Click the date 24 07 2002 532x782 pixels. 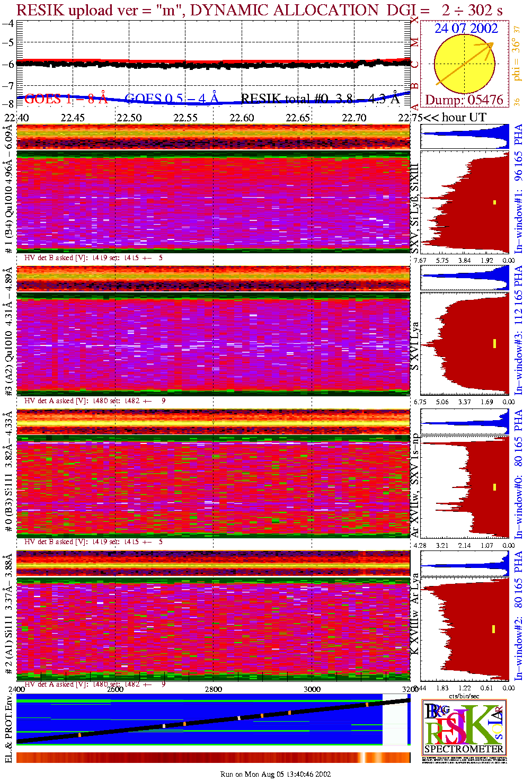[466, 29]
